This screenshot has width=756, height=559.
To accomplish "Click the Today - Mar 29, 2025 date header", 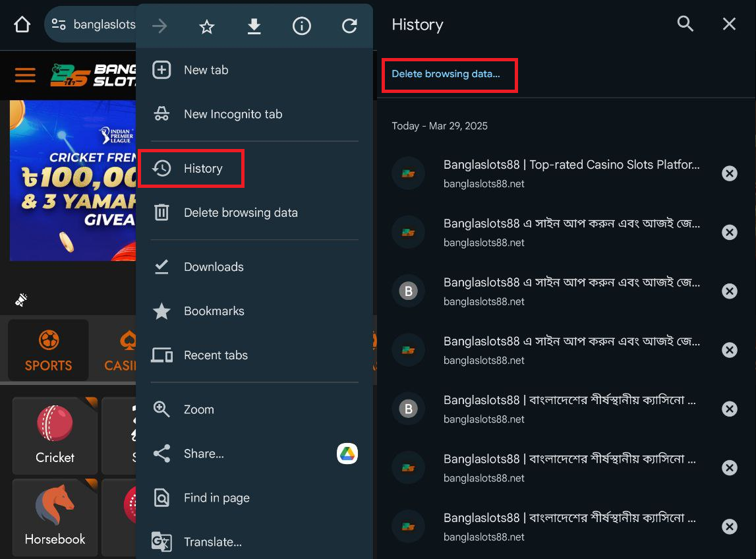I will 439,126.
